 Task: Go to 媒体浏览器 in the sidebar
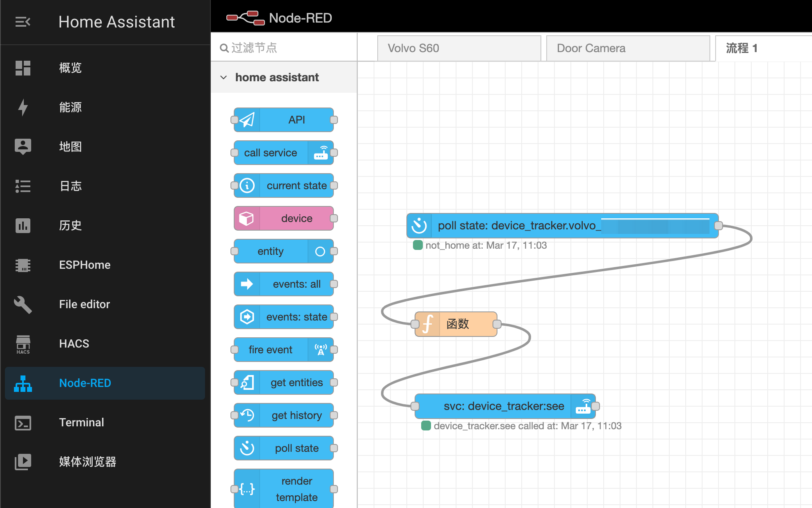pyautogui.click(x=105, y=462)
